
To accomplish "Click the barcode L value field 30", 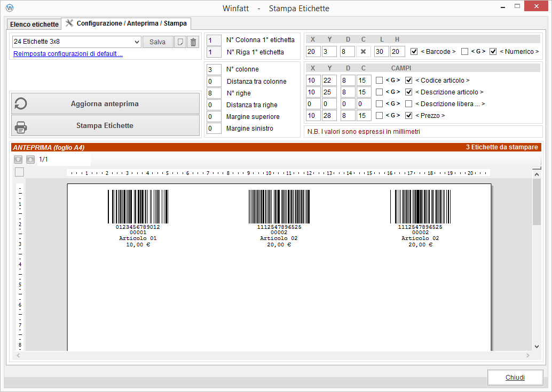I will coord(382,52).
